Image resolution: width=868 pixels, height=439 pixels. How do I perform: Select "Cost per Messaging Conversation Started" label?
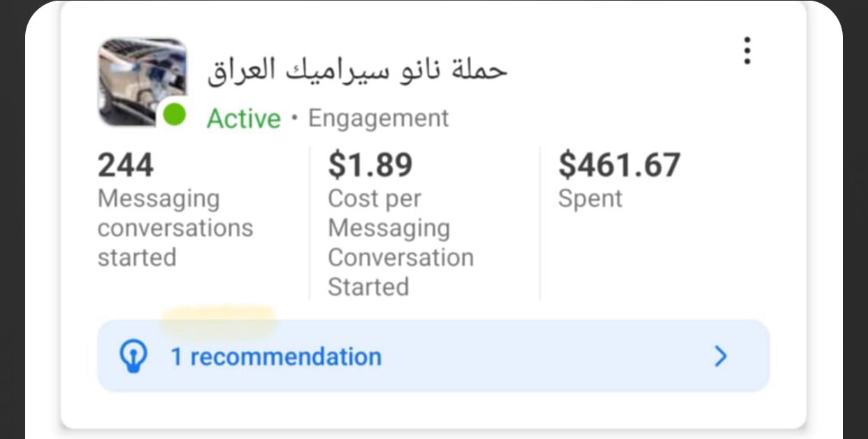tap(400, 243)
